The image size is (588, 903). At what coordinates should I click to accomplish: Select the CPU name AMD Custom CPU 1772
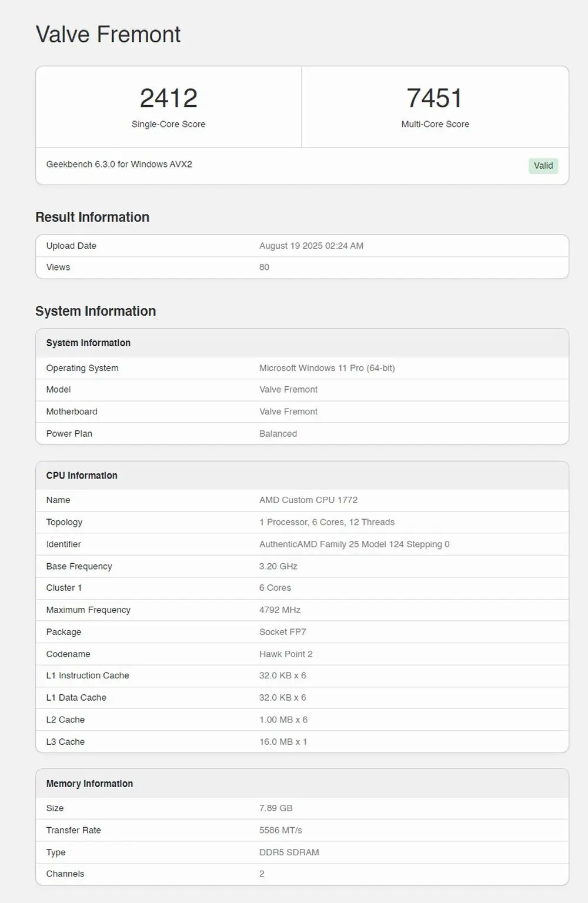tap(308, 500)
